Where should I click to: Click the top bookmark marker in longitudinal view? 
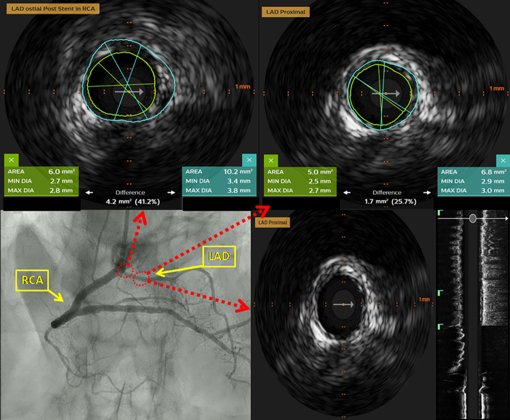pos(440,213)
